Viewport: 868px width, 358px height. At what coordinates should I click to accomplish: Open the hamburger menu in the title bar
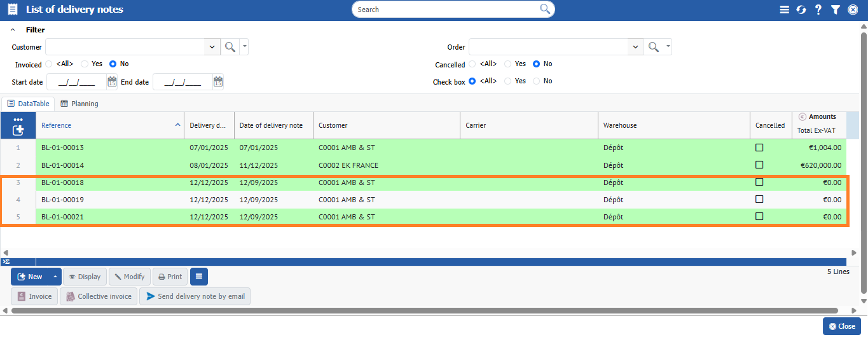[784, 10]
